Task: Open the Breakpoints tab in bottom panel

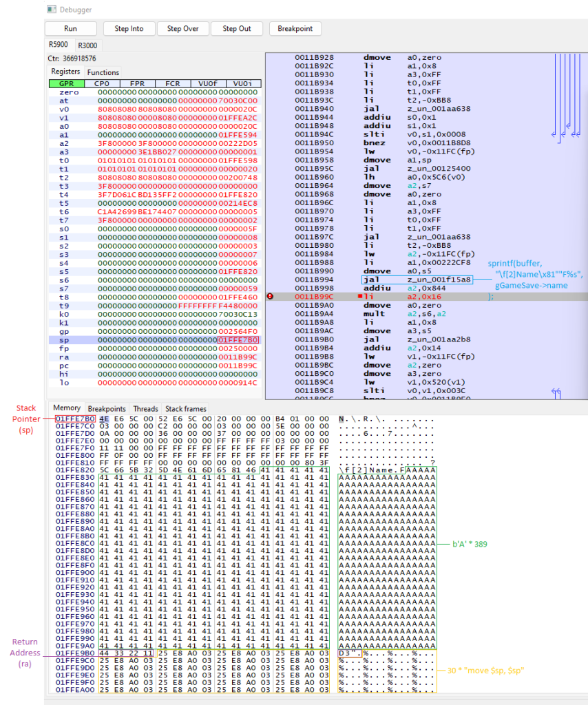Action: click(x=107, y=408)
